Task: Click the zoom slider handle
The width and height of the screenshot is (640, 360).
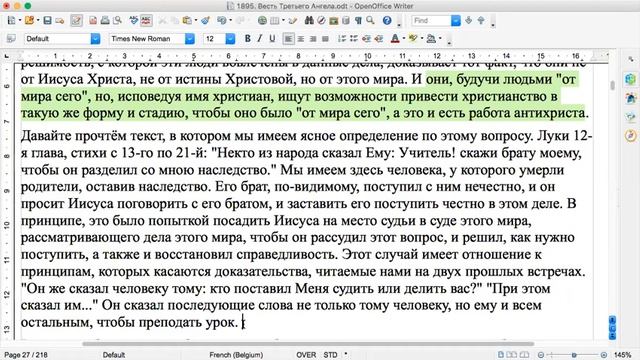Action: (574, 355)
